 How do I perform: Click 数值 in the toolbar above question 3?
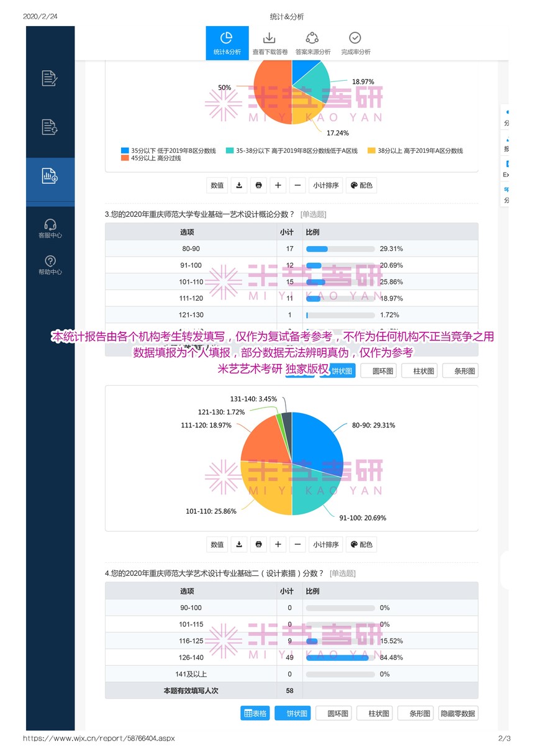pyautogui.click(x=217, y=185)
